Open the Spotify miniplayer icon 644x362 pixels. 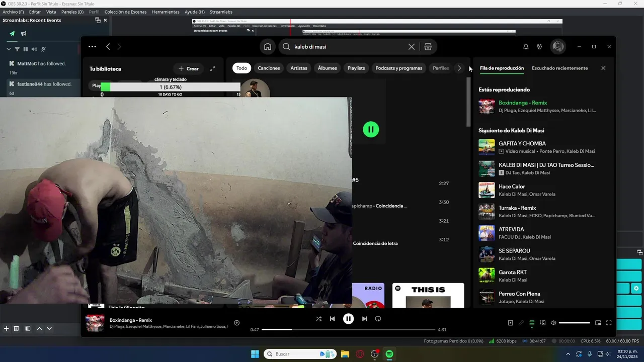pos(598,323)
